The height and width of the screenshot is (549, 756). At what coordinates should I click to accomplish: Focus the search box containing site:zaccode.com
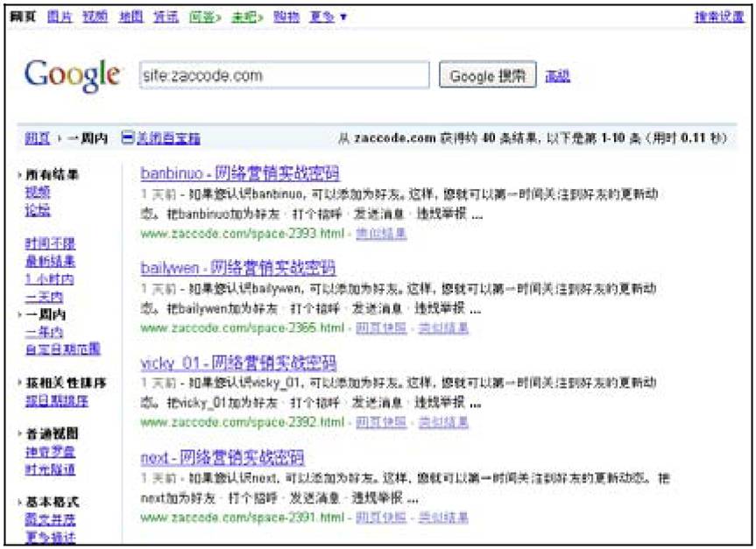(284, 75)
